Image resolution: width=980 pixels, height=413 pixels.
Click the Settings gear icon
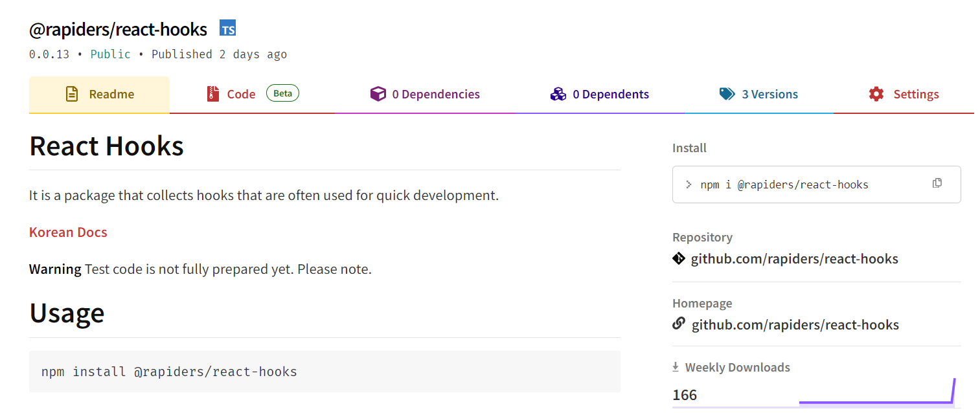click(x=876, y=94)
